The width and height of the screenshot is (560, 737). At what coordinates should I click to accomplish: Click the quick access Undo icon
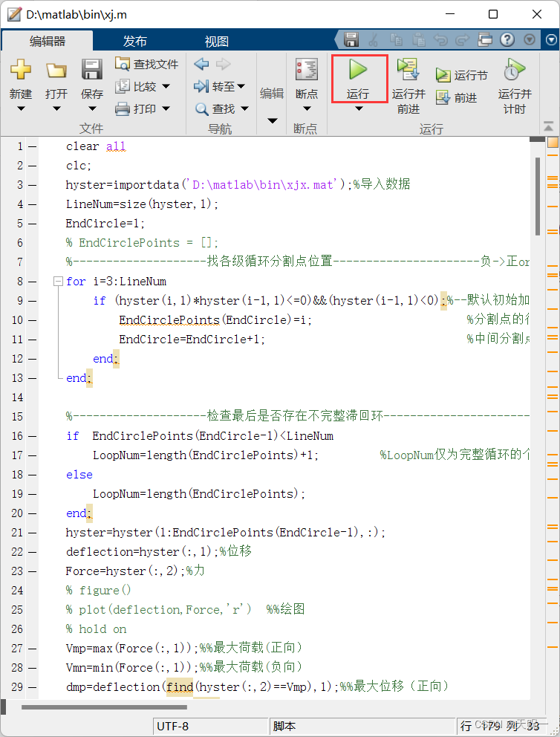tap(440, 39)
